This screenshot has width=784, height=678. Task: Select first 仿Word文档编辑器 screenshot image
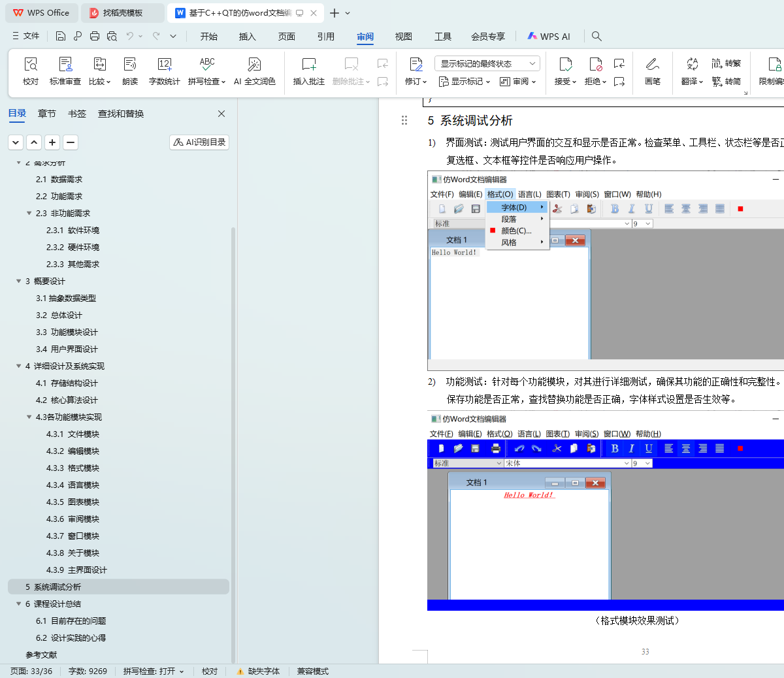coord(606,271)
